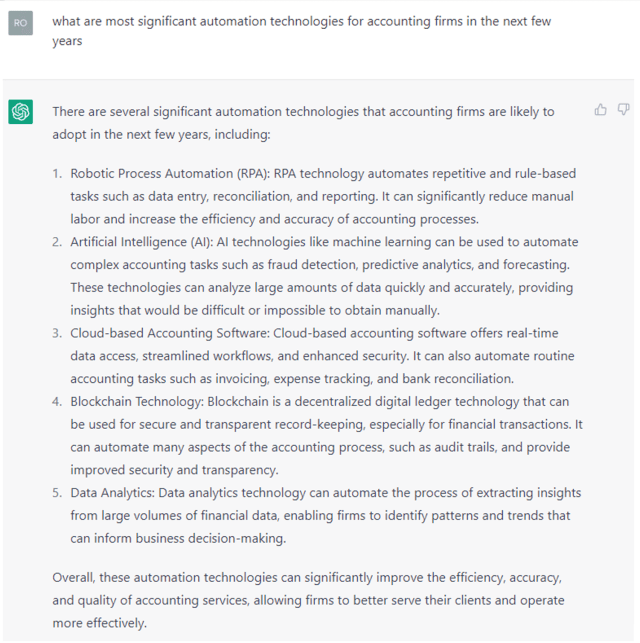This screenshot has width=640, height=643.
Task: Click the thumbs down icon
Action: coord(623,110)
